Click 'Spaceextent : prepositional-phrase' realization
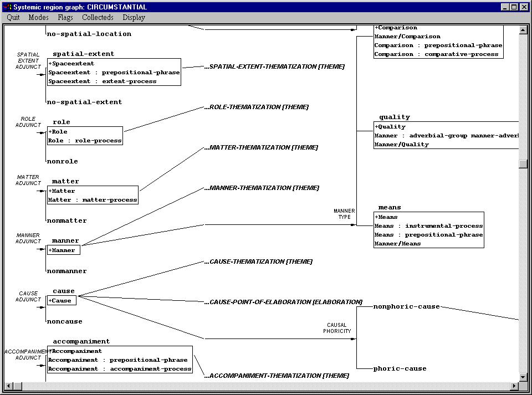 (114, 72)
